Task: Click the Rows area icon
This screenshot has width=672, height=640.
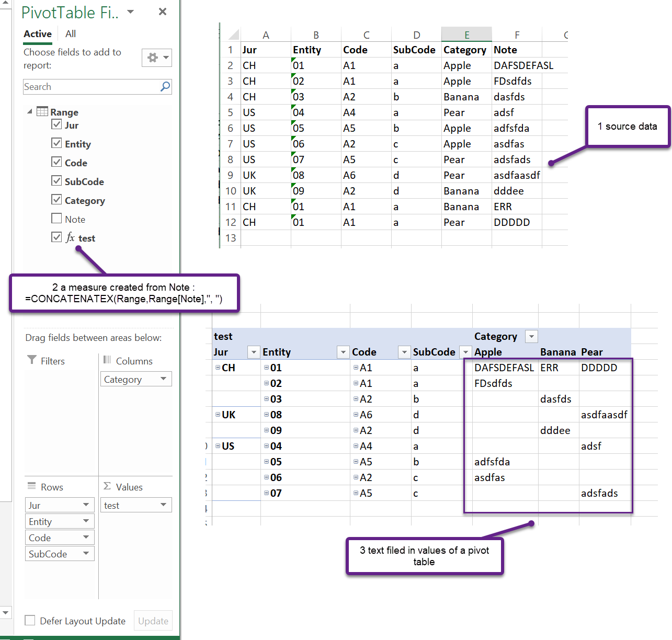Action: point(32,486)
